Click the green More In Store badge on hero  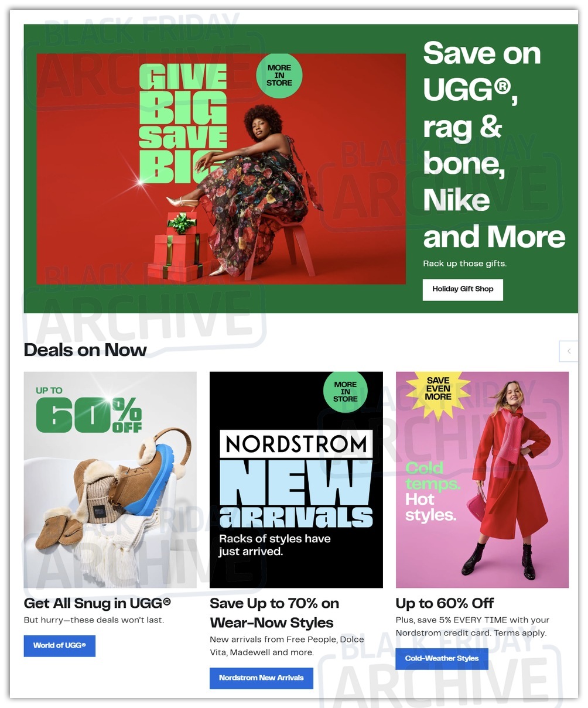[x=279, y=76]
